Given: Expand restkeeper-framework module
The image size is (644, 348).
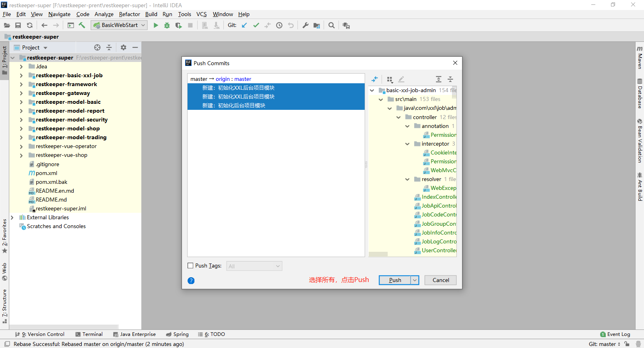Looking at the screenshot, I should (x=21, y=84).
